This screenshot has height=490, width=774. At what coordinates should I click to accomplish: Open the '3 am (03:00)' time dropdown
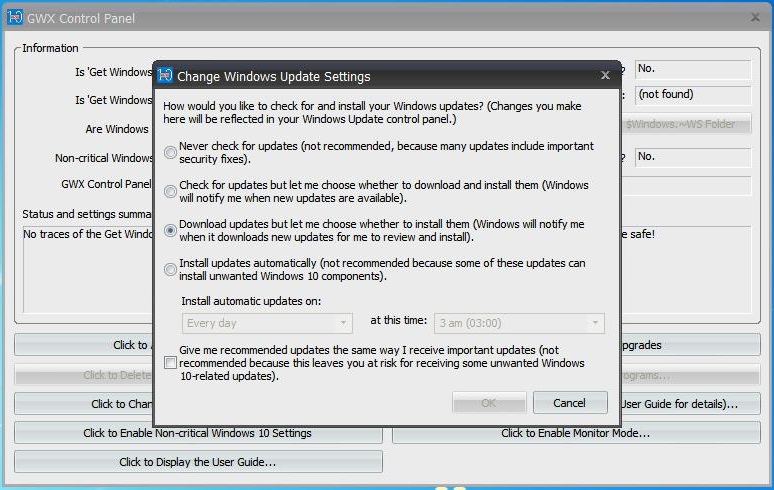coord(519,323)
